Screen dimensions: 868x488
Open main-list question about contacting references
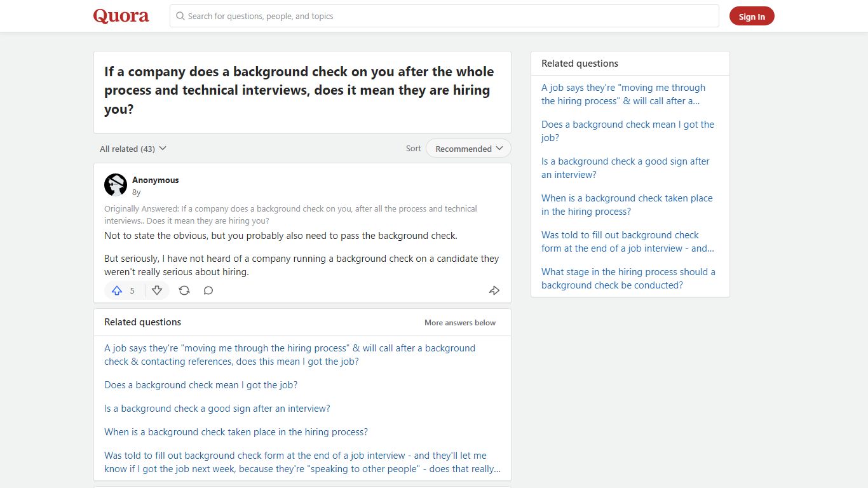pyautogui.click(x=290, y=355)
